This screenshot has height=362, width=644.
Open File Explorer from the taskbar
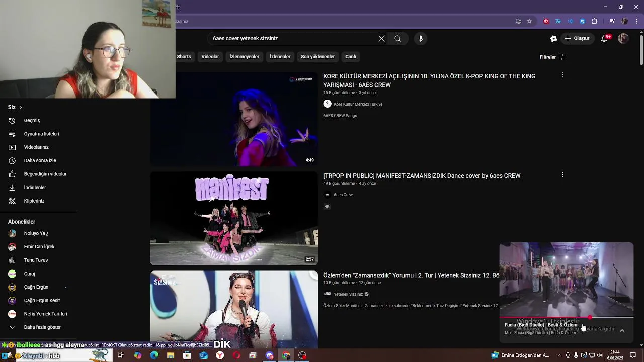[171, 355]
